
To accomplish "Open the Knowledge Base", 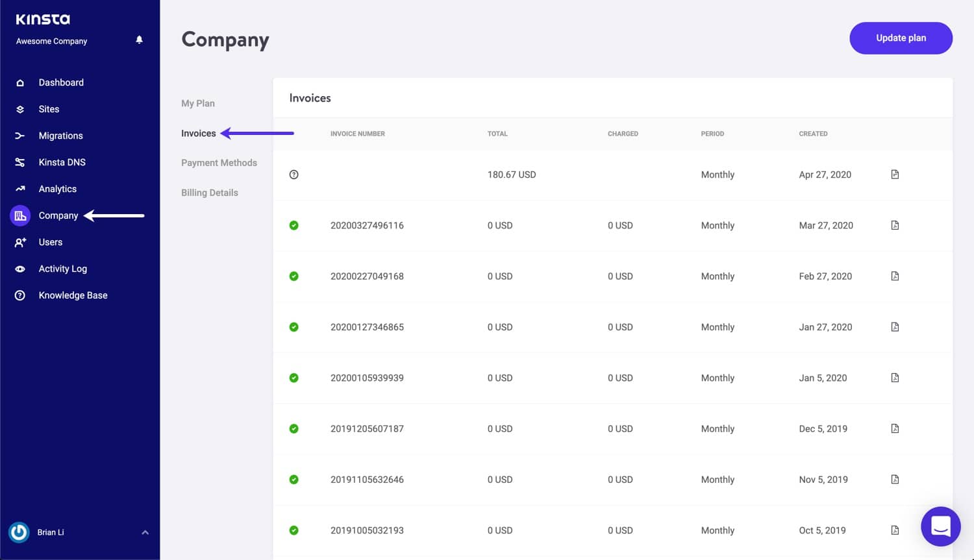I will click(73, 296).
